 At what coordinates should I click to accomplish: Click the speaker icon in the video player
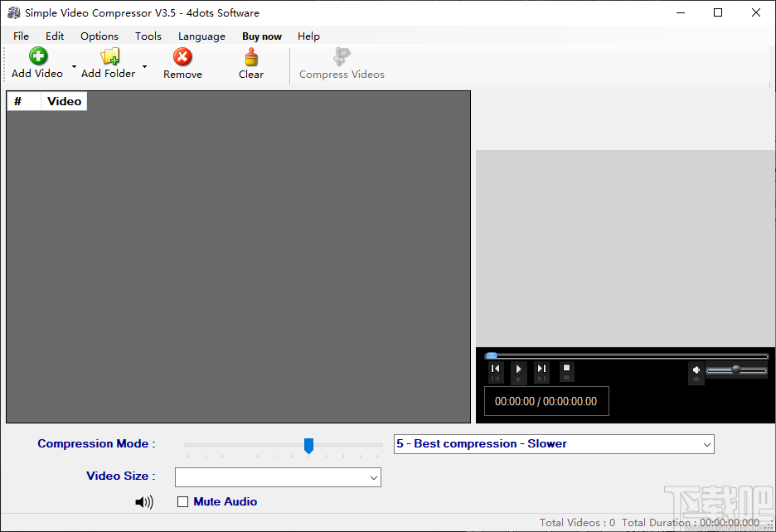[x=696, y=370]
